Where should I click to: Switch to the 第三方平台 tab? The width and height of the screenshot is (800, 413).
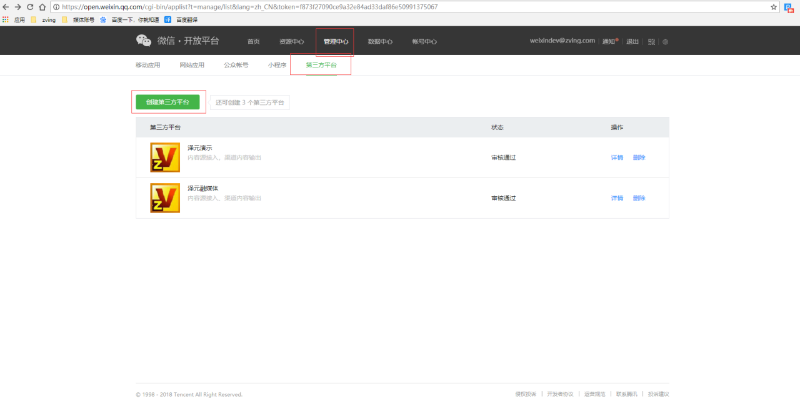pyautogui.click(x=321, y=65)
